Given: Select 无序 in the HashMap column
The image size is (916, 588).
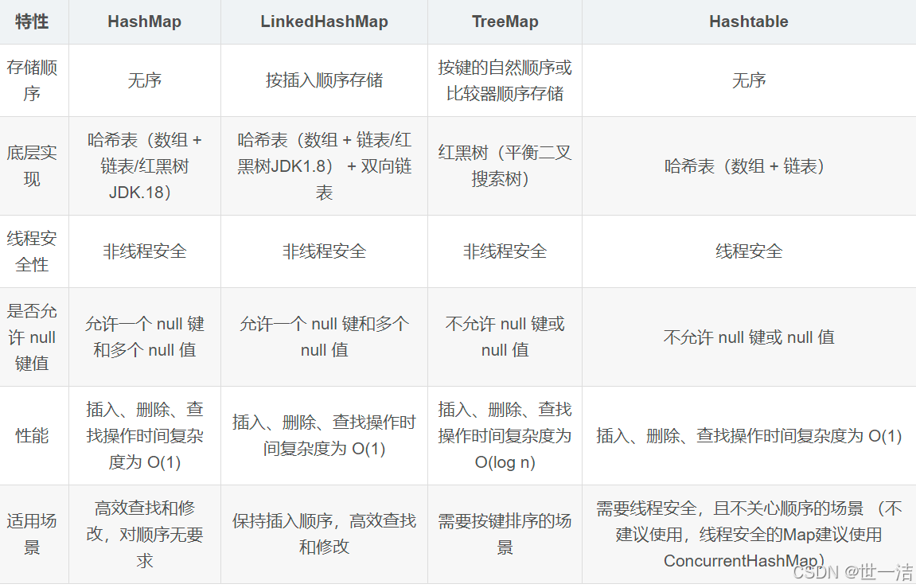Looking at the screenshot, I should pos(144,80).
